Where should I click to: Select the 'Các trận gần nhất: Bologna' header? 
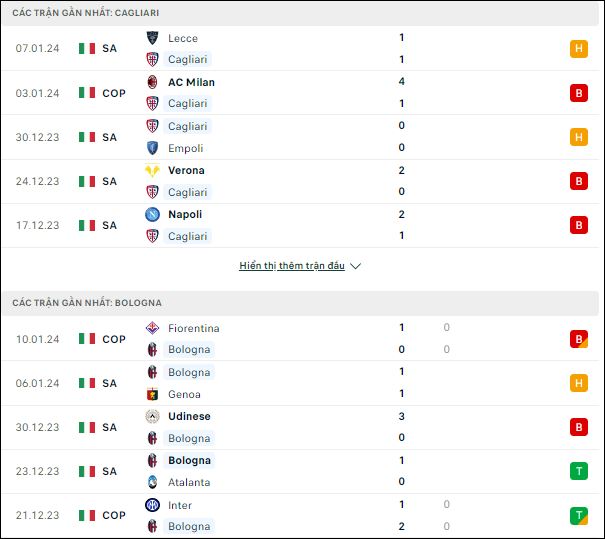click(x=300, y=302)
